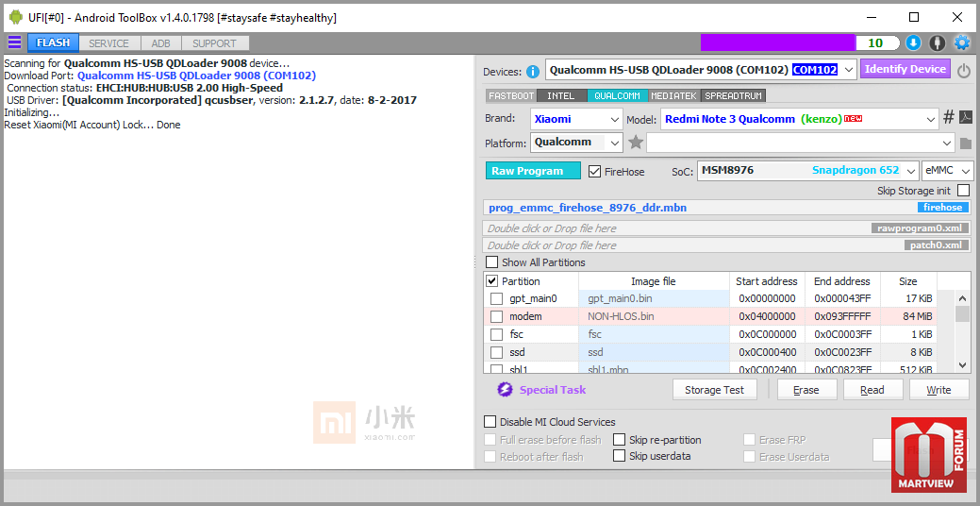This screenshot has height=506, width=980.
Task: Select the MEDIATEK chipset tab
Action: (x=675, y=96)
